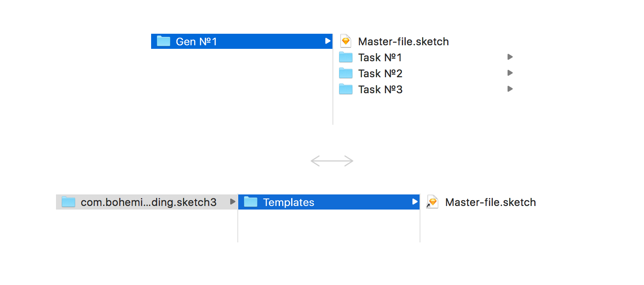Screen dimensions: 644x285
Task: Select Master-file.sketch alias name in Templates
Action: click(x=490, y=202)
